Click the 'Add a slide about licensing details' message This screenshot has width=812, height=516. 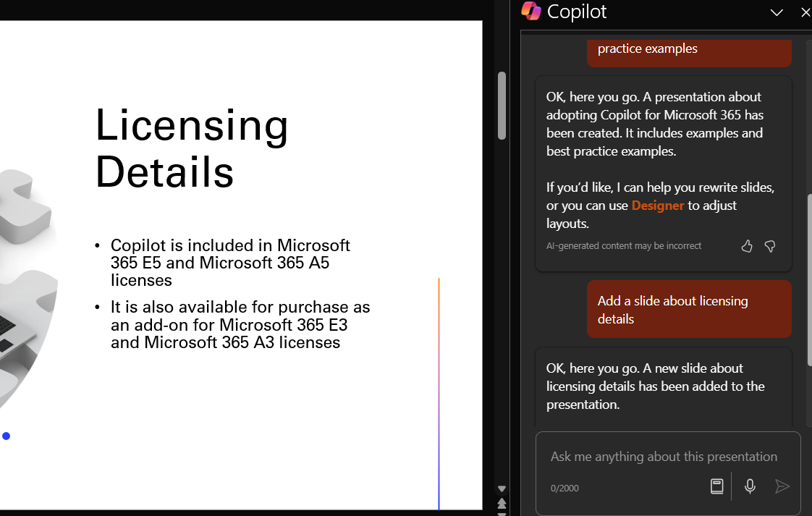[x=689, y=310]
